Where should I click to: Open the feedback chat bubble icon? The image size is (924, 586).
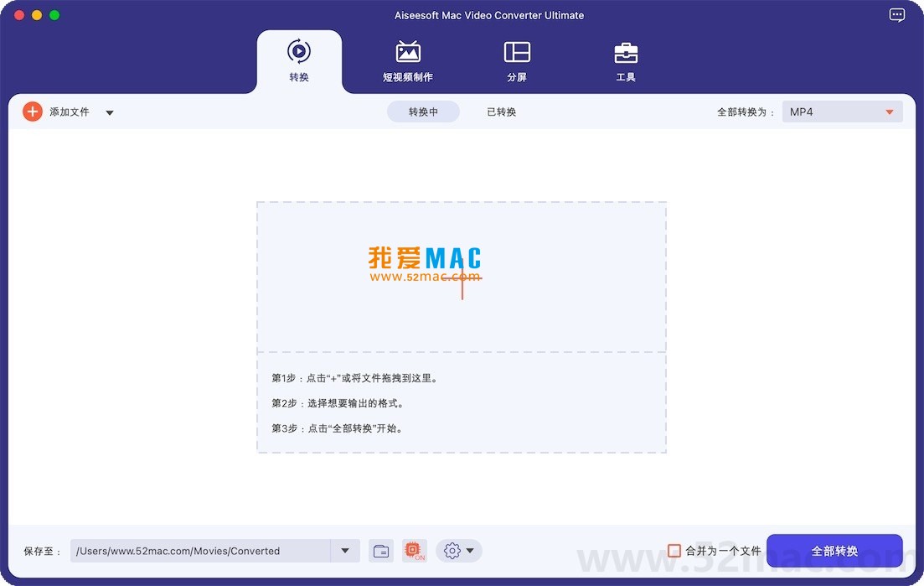point(897,15)
